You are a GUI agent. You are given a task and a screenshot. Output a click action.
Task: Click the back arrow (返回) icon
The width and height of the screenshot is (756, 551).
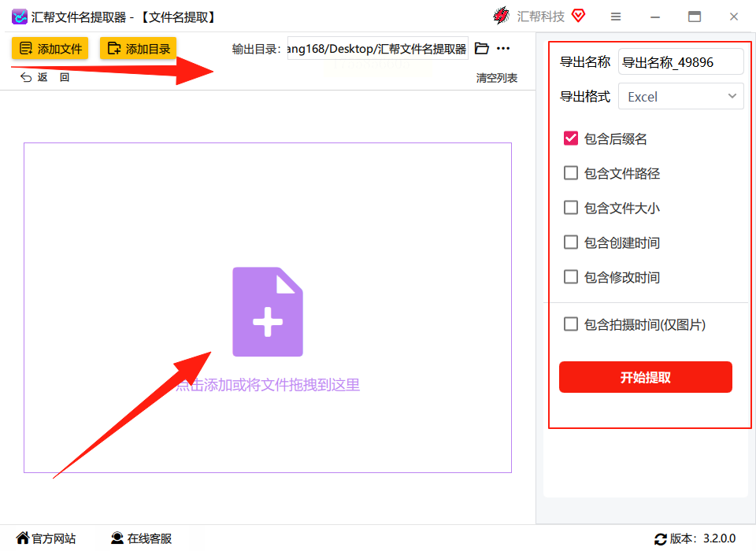point(26,78)
